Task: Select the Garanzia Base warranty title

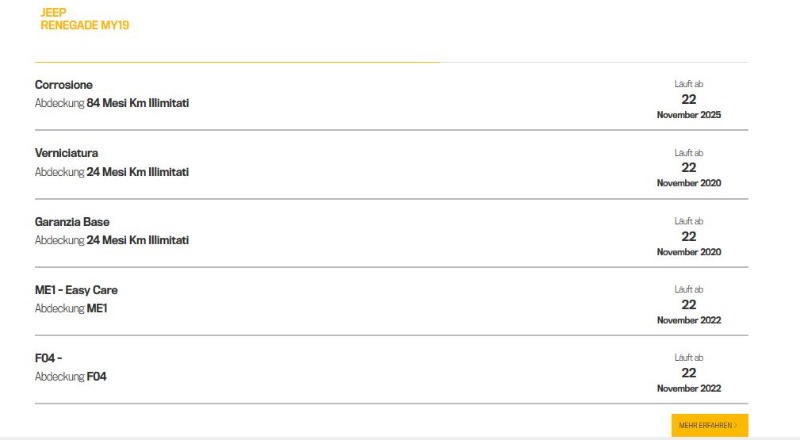Action: [72, 222]
